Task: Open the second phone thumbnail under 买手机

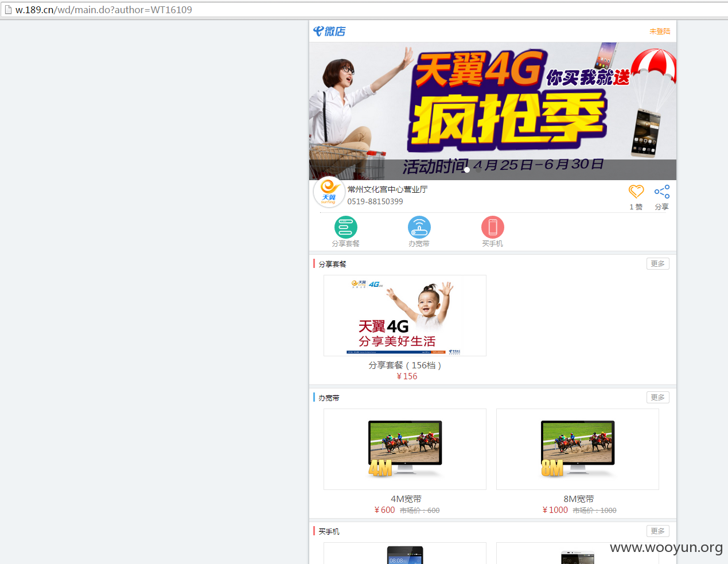Action: [578, 553]
